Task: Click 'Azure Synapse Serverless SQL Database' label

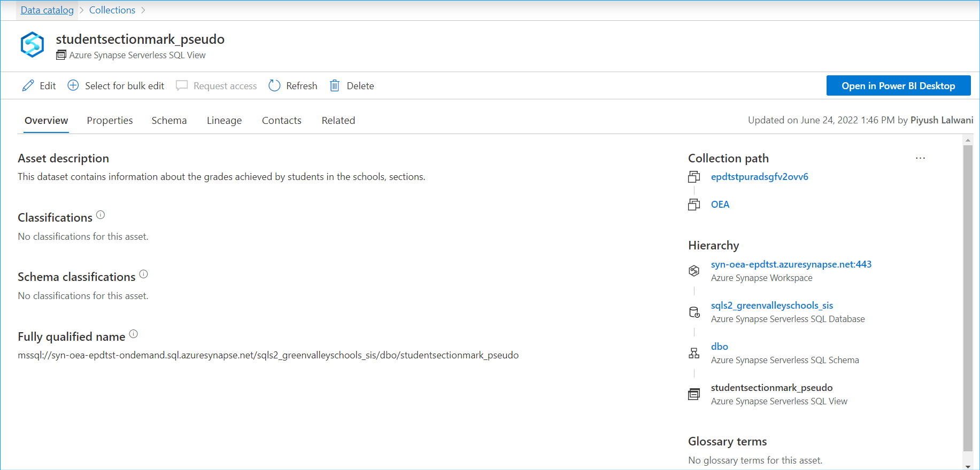Action: pyautogui.click(x=788, y=319)
